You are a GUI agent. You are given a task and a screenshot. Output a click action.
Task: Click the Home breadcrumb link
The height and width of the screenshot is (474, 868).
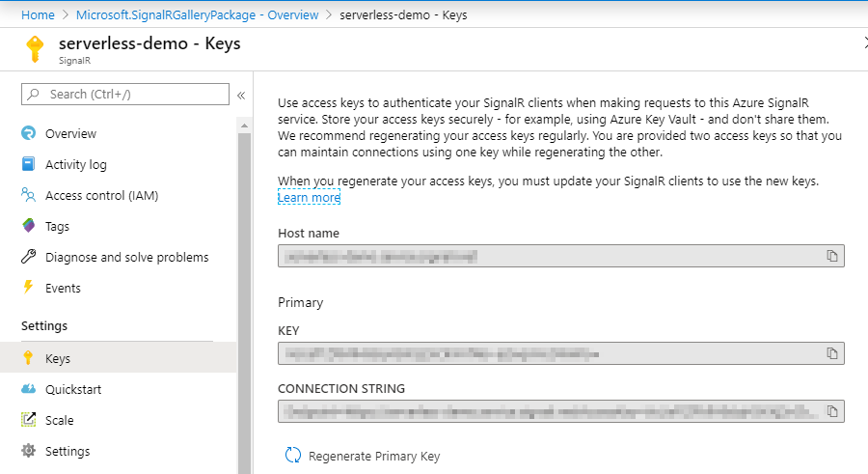pos(38,15)
